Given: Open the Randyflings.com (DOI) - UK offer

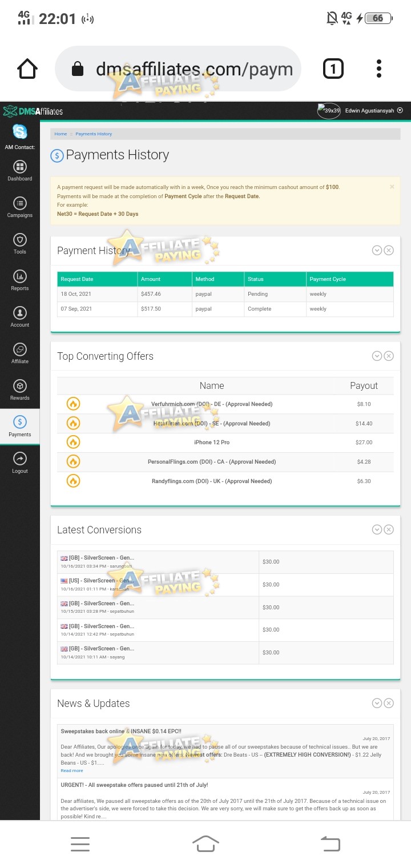Looking at the screenshot, I should [x=212, y=481].
